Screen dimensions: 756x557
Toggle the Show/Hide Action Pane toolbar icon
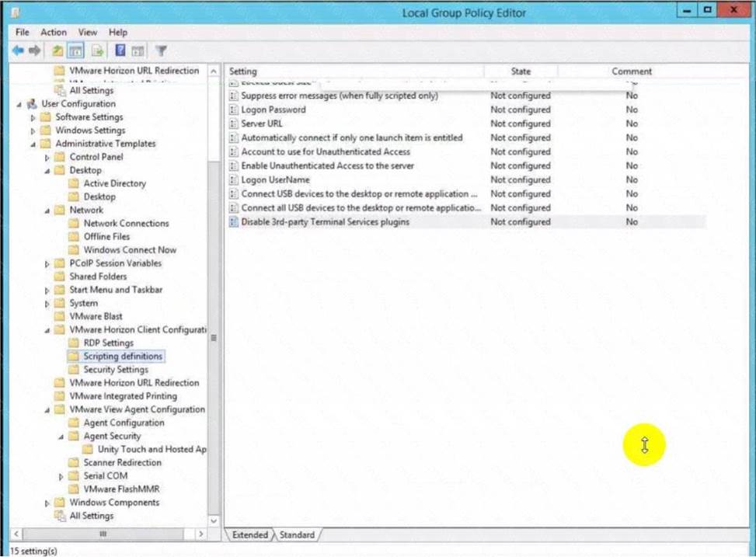[x=138, y=50]
